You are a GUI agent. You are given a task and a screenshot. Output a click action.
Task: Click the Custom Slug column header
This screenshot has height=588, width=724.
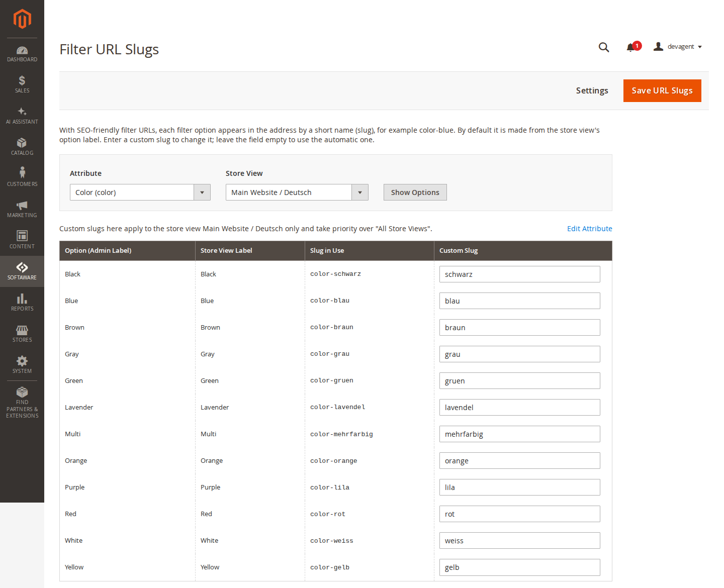(x=523, y=251)
